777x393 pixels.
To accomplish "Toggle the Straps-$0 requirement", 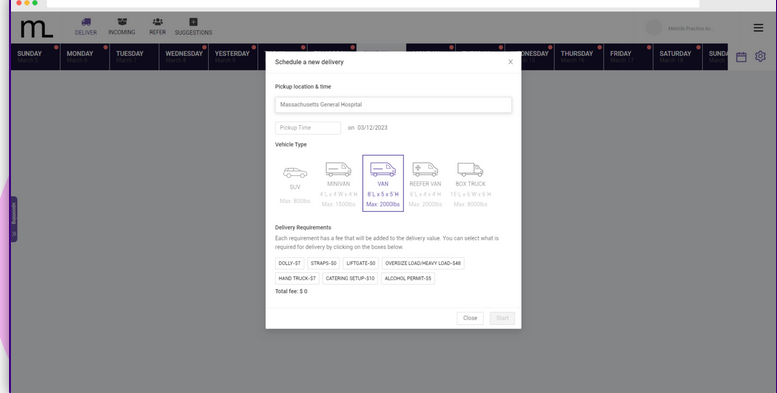I will 324,263.
